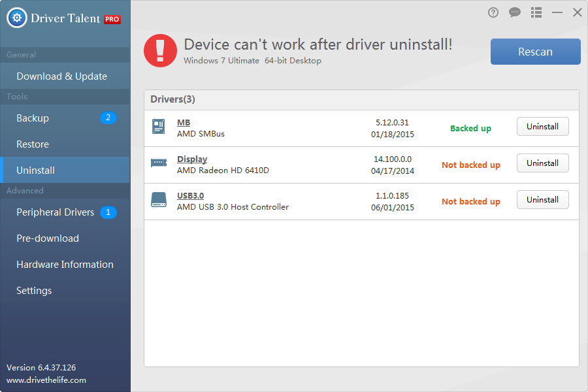Close the Driver Talent window
This screenshot has width=588, height=392.
(x=578, y=12)
